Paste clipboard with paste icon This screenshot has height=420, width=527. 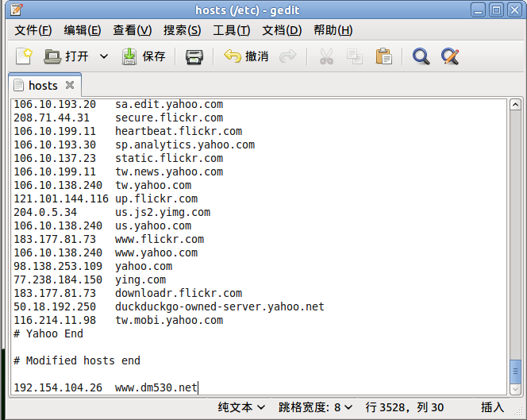[383, 56]
